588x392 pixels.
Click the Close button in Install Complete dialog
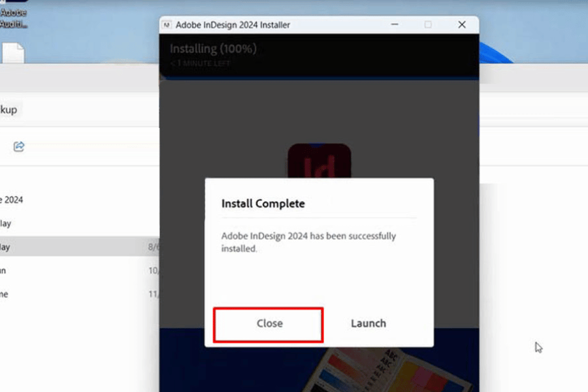click(269, 324)
